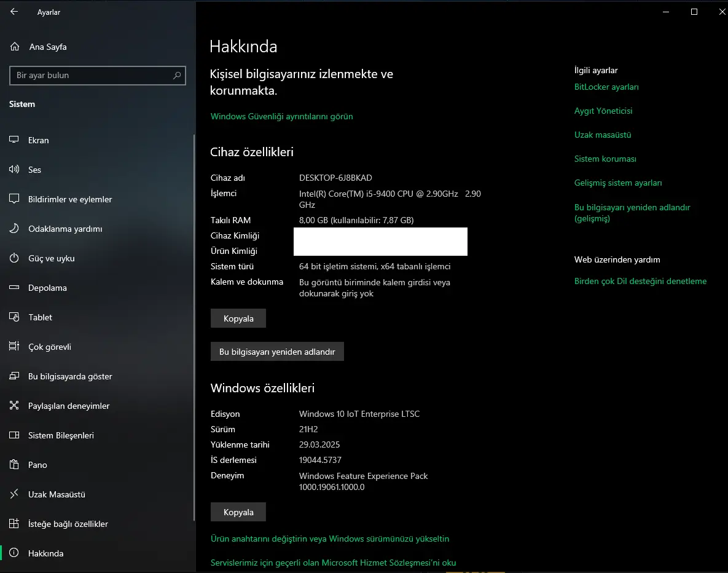The width and height of the screenshot is (728, 573).
Task: Click 'Windows Feature Experience Pack' text
Action: click(x=364, y=476)
